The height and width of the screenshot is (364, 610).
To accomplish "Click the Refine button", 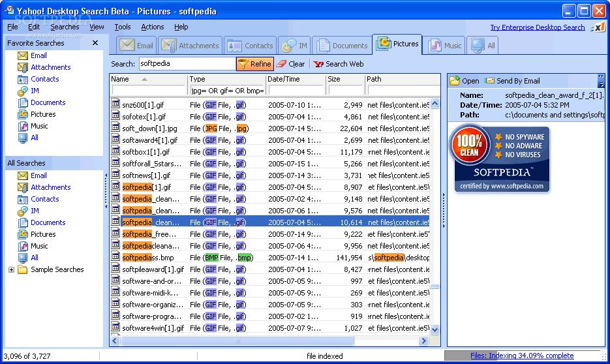I will point(255,64).
